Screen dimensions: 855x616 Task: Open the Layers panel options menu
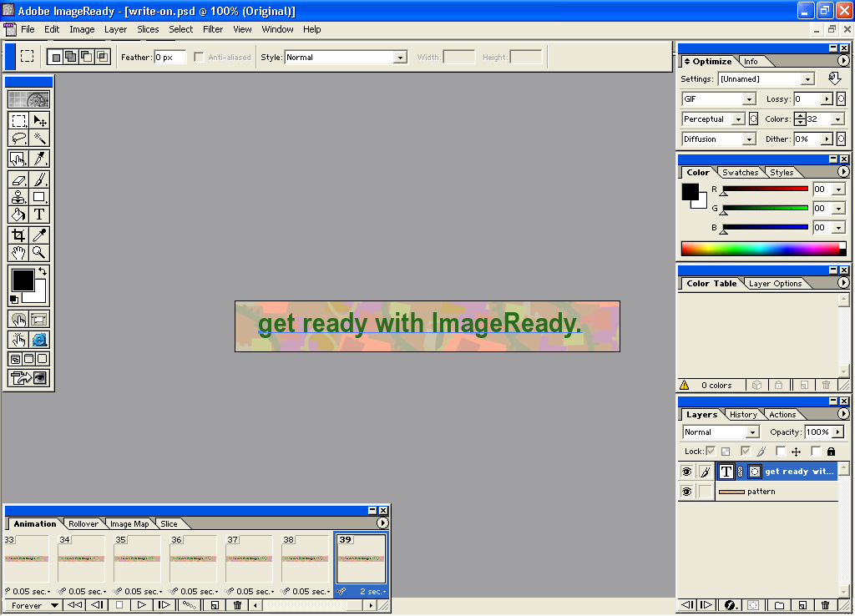point(843,414)
